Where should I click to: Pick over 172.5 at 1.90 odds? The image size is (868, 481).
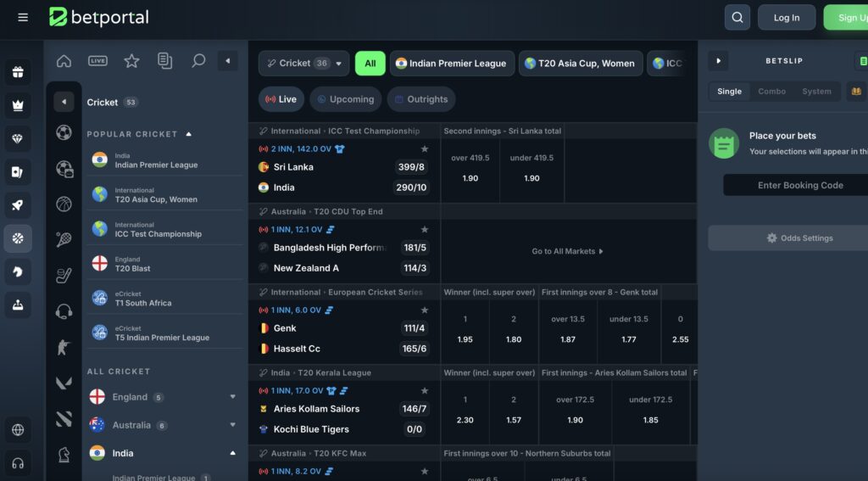click(x=576, y=410)
